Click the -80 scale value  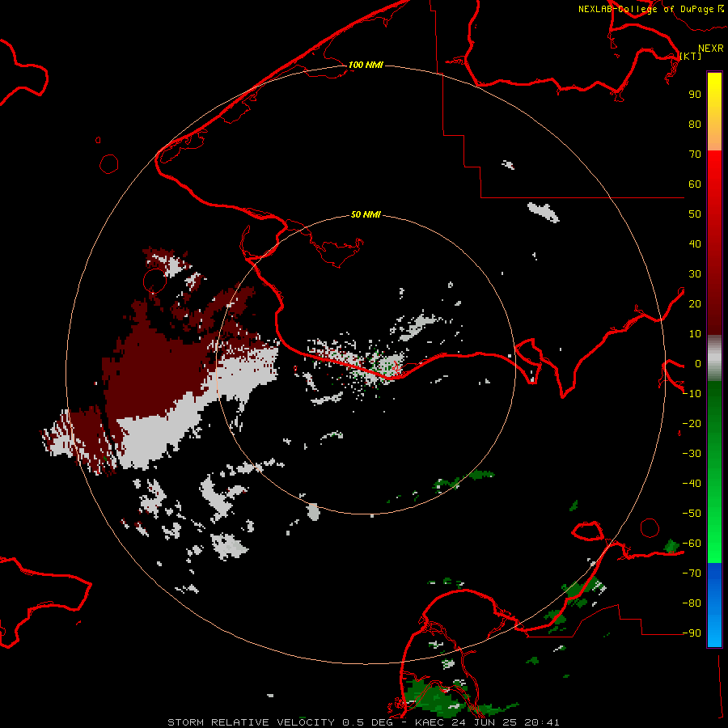point(692,603)
